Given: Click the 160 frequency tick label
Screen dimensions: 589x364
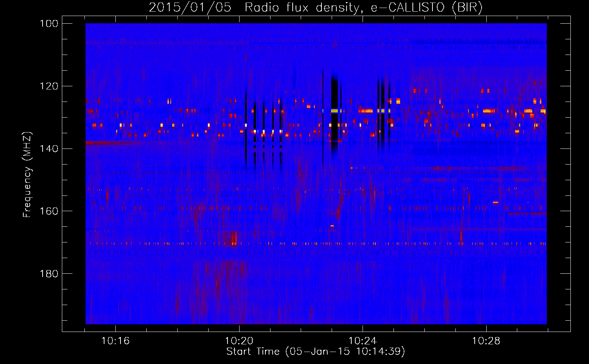Looking at the screenshot, I should pyautogui.click(x=49, y=211).
